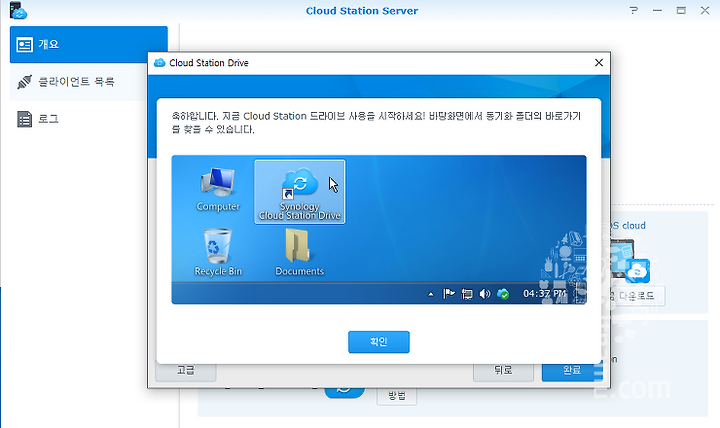Click the blue 확인 confirm button

point(379,342)
